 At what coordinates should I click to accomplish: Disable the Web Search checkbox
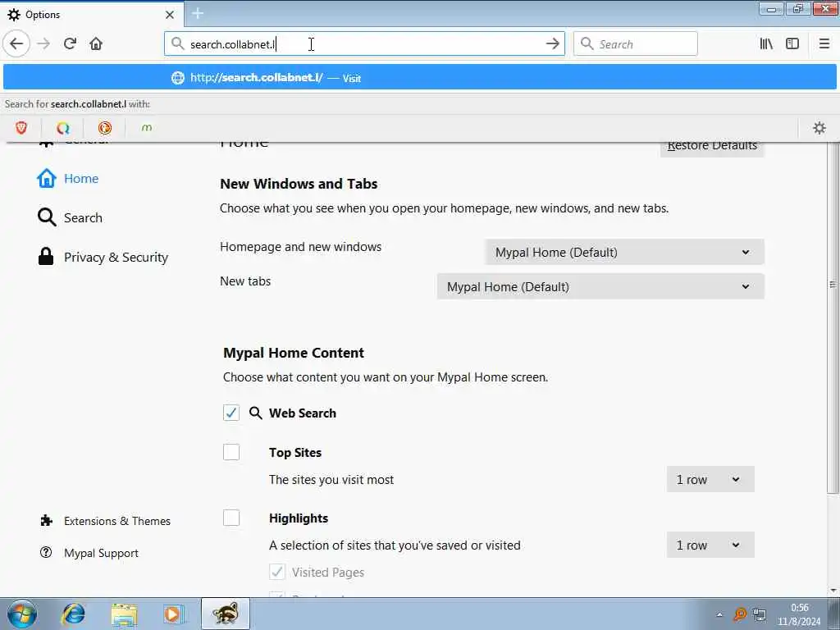231,413
